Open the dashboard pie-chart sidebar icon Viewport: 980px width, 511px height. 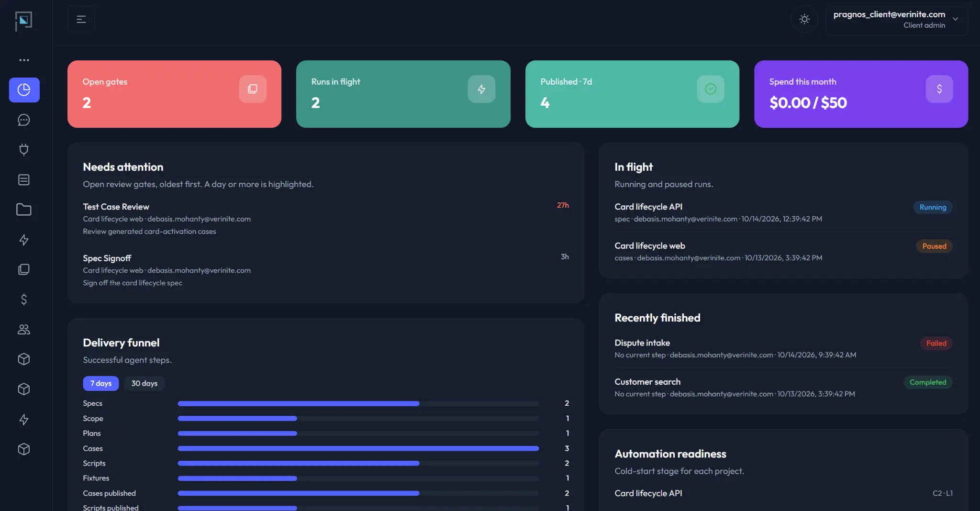pyautogui.click(x=24, y=90)
